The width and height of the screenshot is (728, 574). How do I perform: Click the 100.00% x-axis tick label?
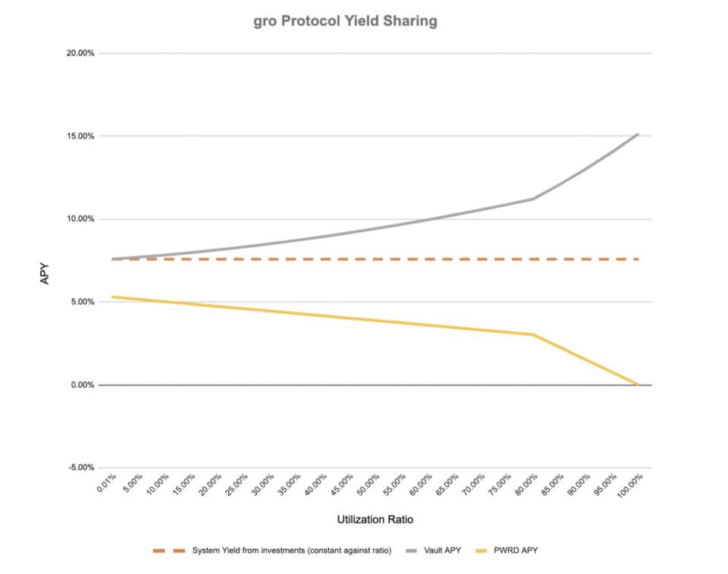click(630, 486)
